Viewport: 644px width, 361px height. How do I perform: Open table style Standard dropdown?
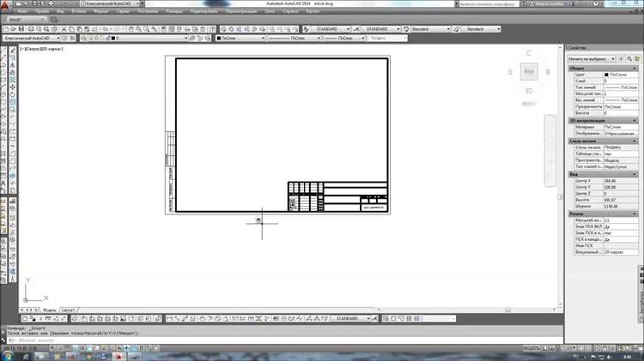click(x=430, y=29)
